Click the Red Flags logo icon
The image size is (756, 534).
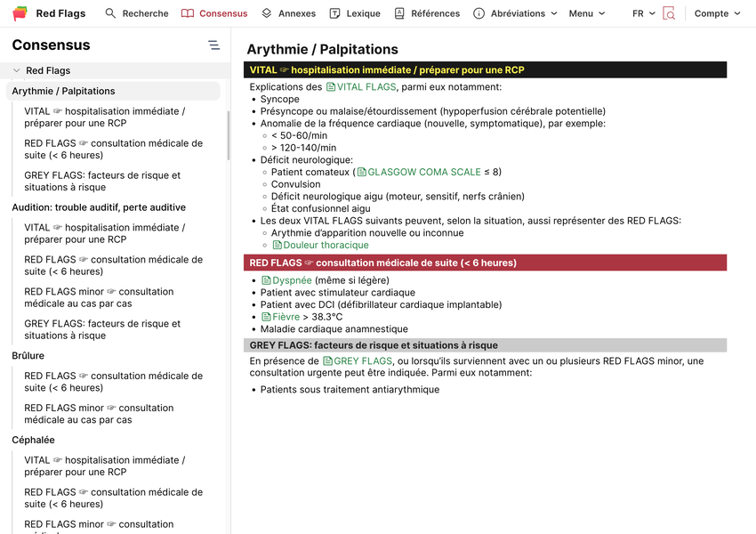[x=20, y=13]
